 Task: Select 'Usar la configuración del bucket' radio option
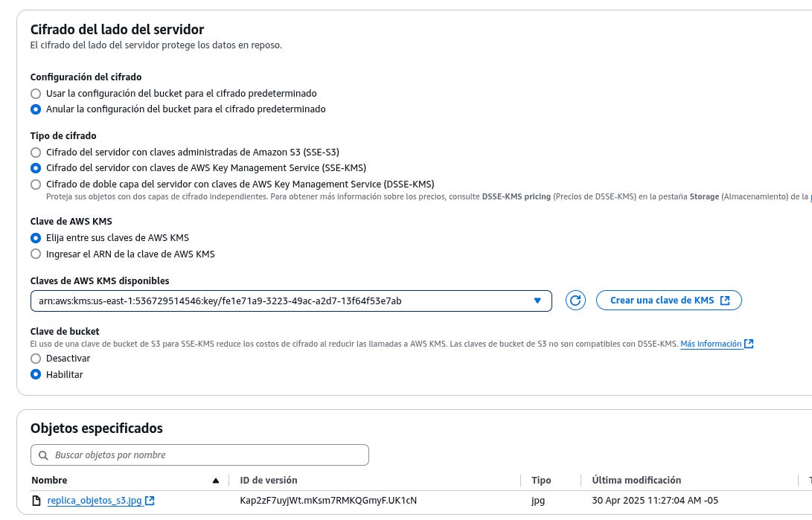36,94
